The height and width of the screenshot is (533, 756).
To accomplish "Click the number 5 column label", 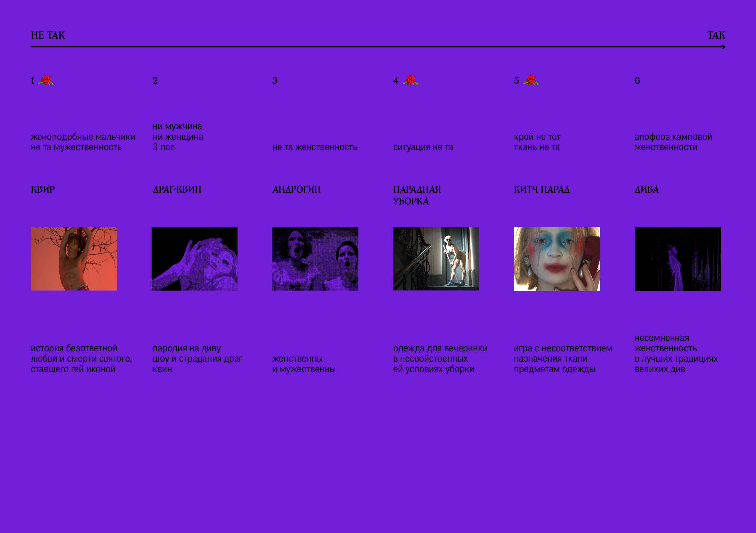I will [x=517, y=81].
